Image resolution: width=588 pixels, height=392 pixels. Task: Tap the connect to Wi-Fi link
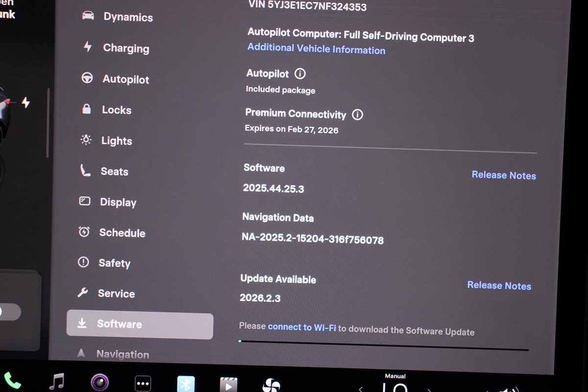pos(302,327)
